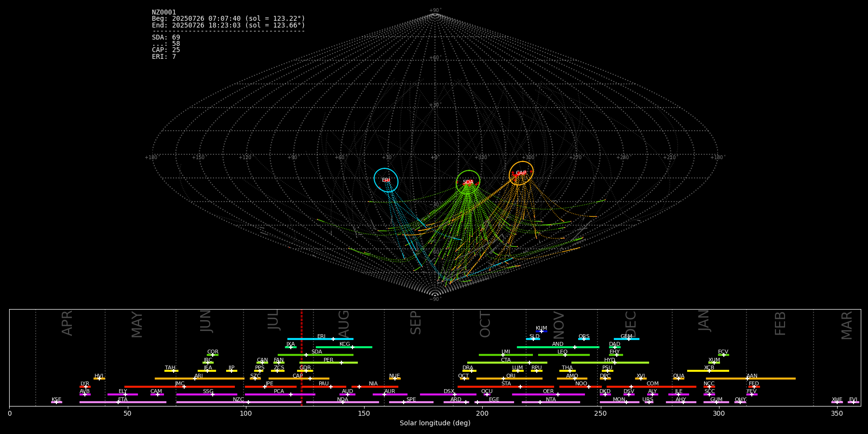Click the +240 right ascension grid label
The image size is (868, 434).
click(623, 157)
